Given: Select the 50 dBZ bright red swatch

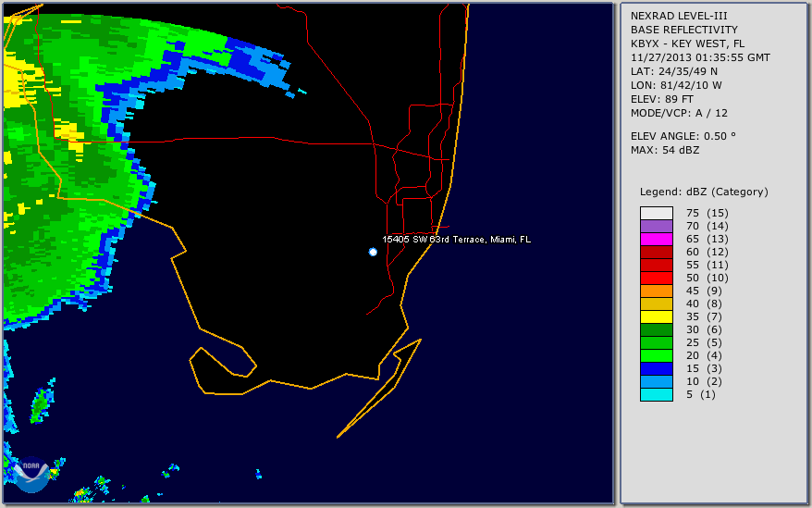Looking at the screenshot, I should (656, 278).
